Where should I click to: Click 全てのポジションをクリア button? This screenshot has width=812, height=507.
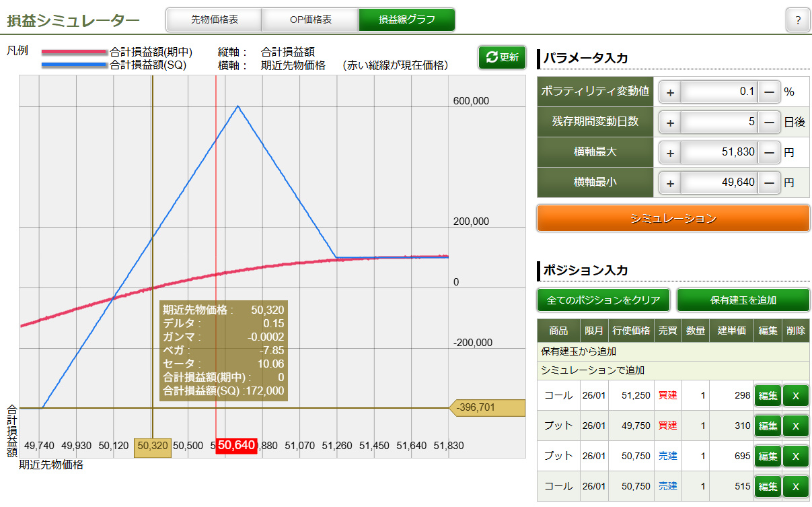click(603, 300)
